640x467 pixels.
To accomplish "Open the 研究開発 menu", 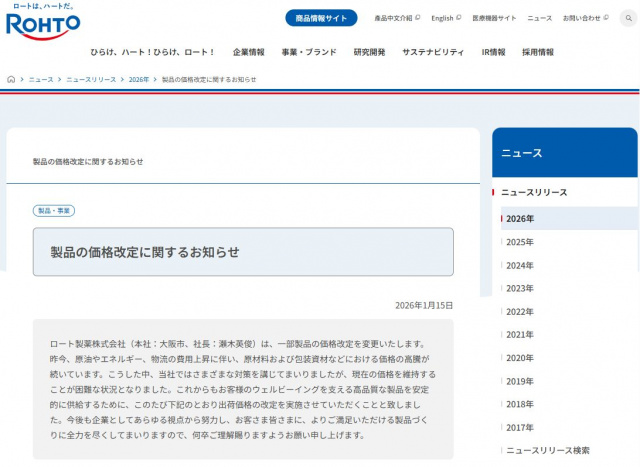I will 369,52.
